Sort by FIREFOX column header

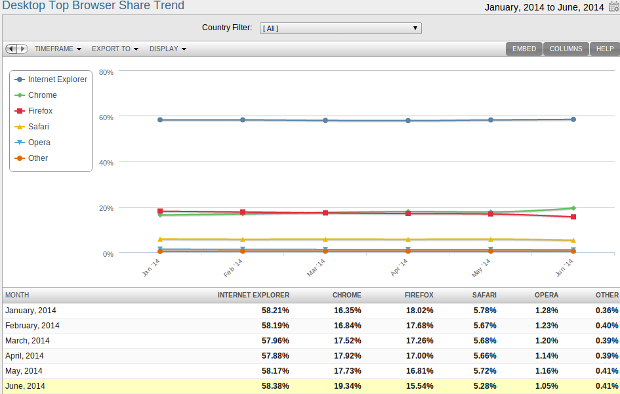(x=419, y=295)
